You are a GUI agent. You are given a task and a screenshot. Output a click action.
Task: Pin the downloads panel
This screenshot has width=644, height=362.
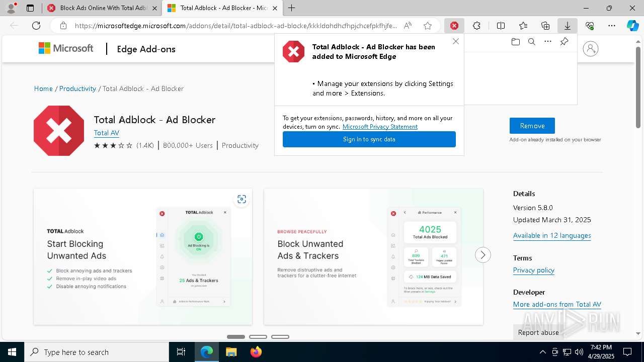(x=564, y=42)
